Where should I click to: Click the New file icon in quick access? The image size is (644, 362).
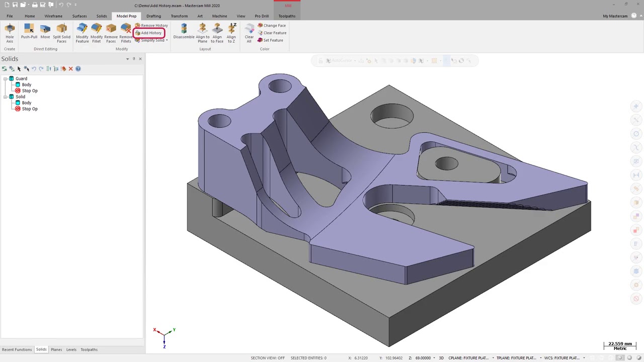click(7, 5)
